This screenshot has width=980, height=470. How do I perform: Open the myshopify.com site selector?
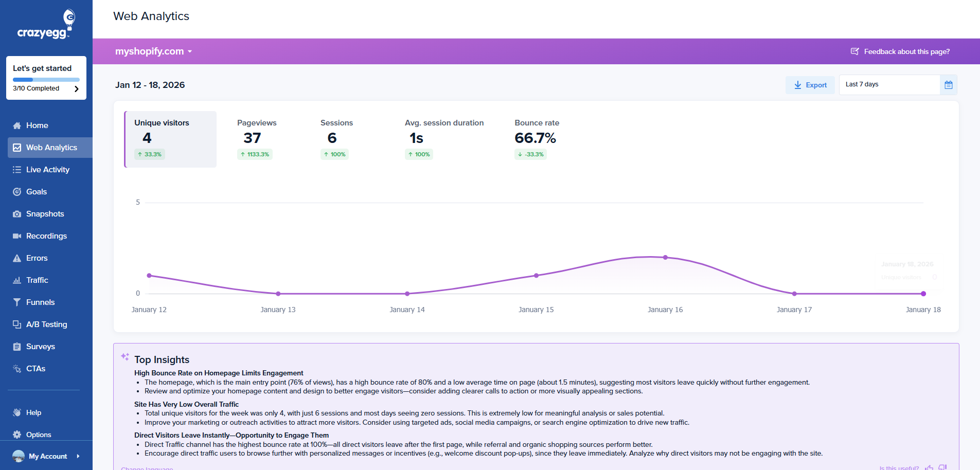click(x=153, y=51)
